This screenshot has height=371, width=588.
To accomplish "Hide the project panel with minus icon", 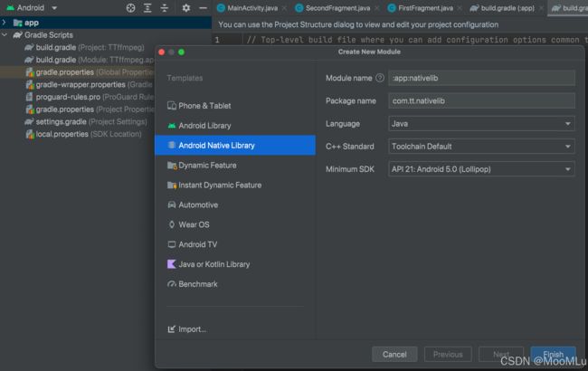I will [203, 8].
